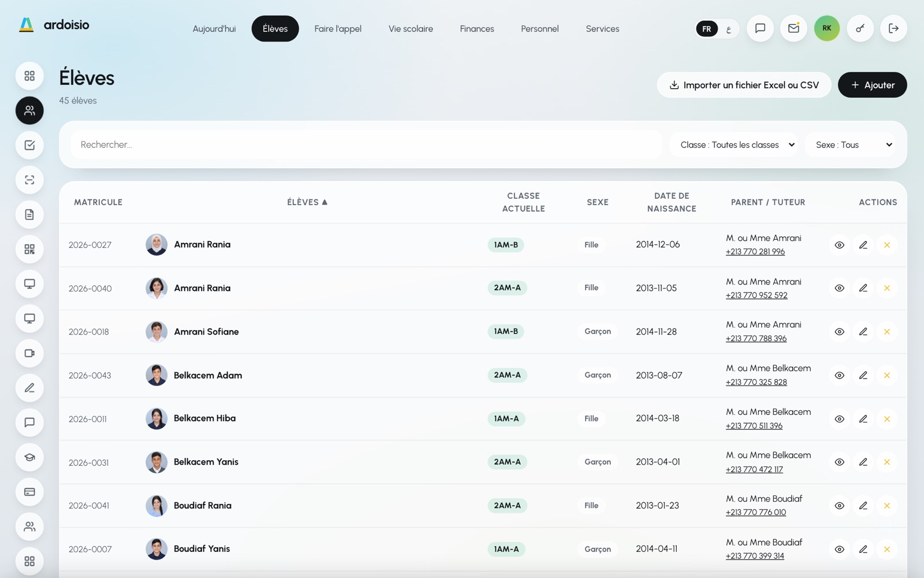Click the Ajouter button
The height and width of the screenshot is (578, 924).
(x=873, y=85)
